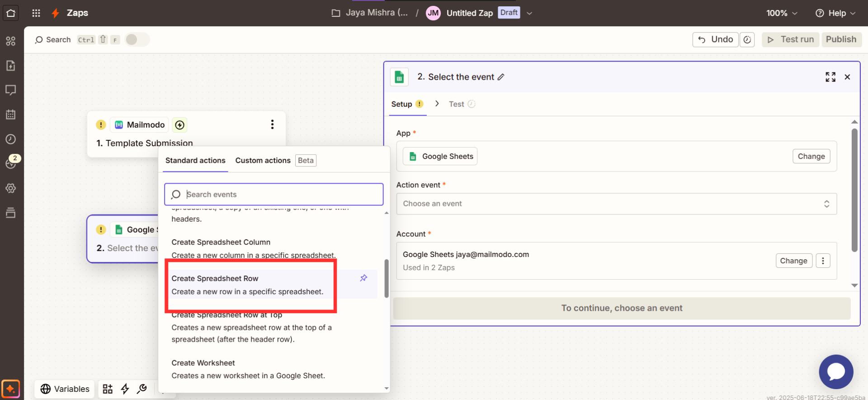
Task: Change the Google Sheets account
Action: coord(794,261)
